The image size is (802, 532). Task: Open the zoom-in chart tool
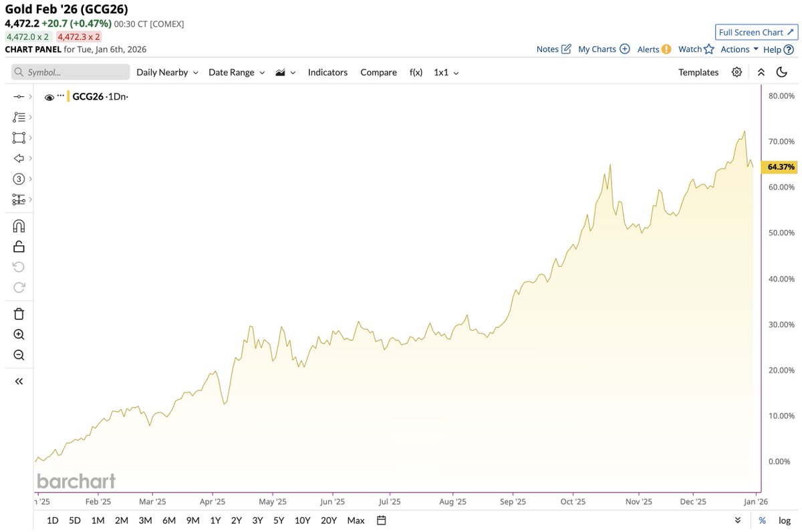18,334
